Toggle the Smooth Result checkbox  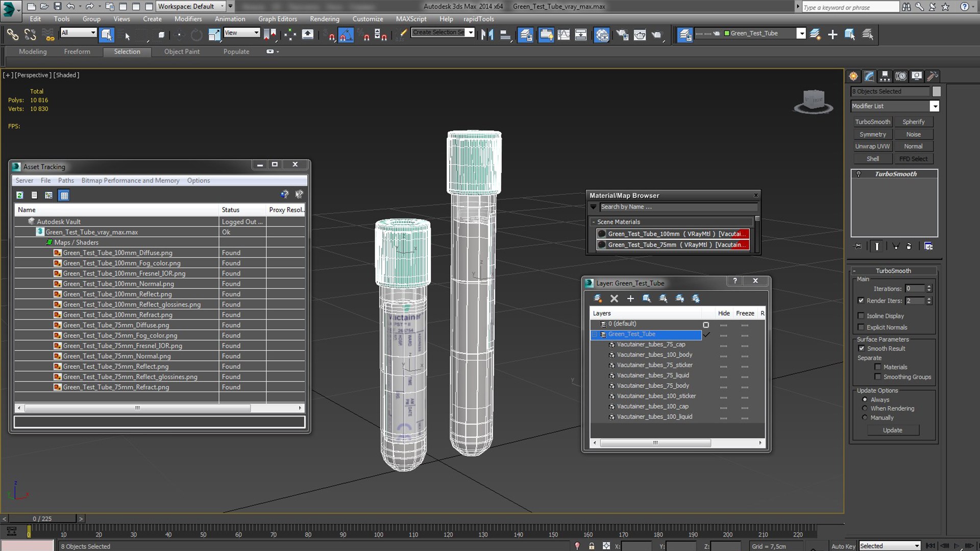coord(861,348)
